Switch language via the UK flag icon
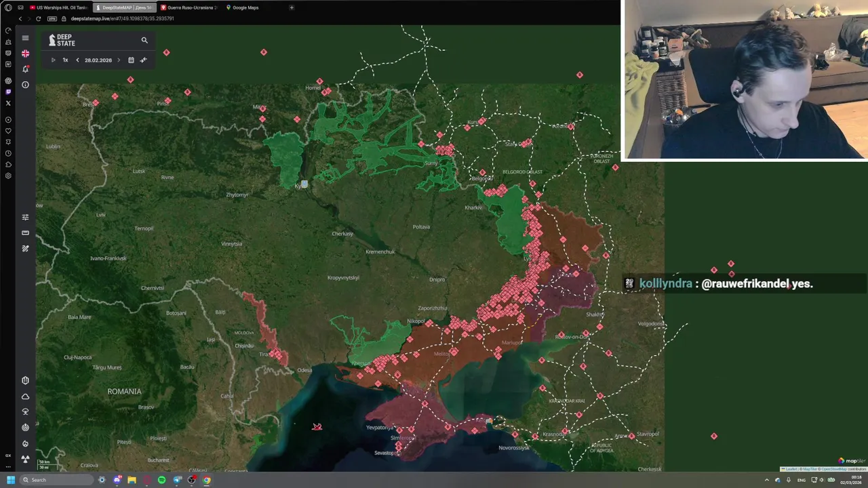 [x=25, y=54]
